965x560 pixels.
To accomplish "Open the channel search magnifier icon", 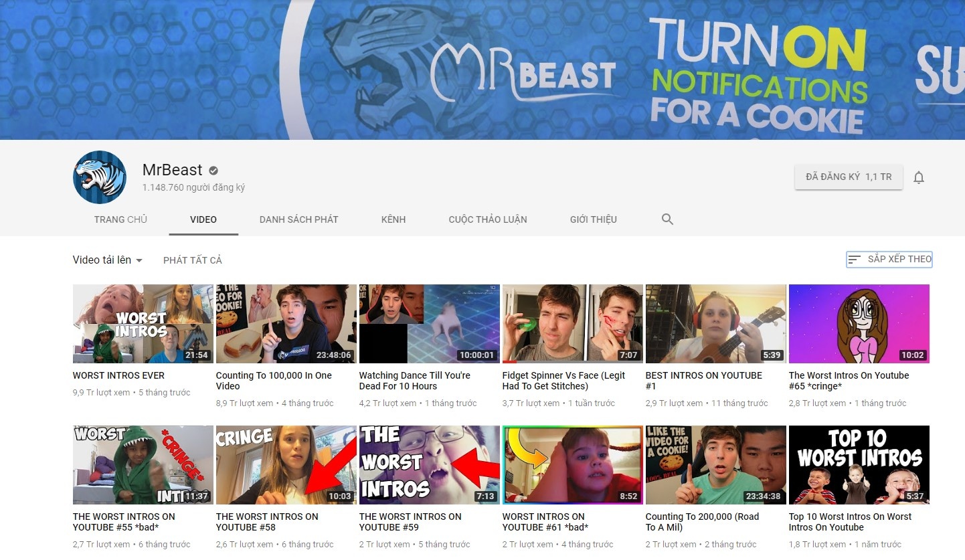I will (667, 219).
